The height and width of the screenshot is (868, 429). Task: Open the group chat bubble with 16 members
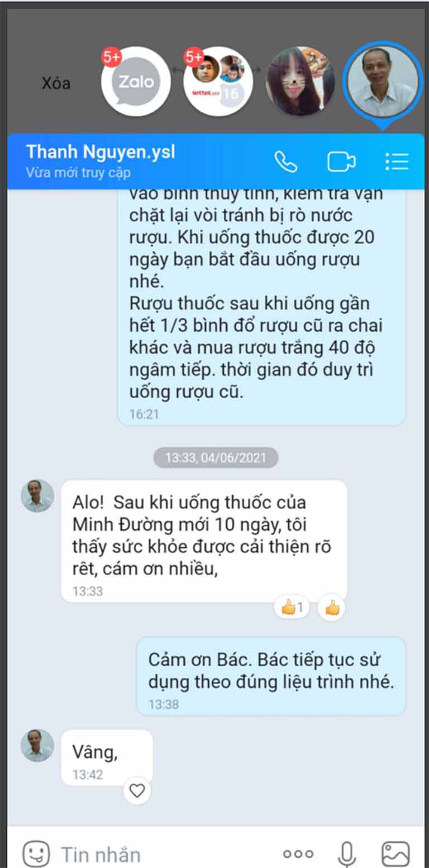218,82
